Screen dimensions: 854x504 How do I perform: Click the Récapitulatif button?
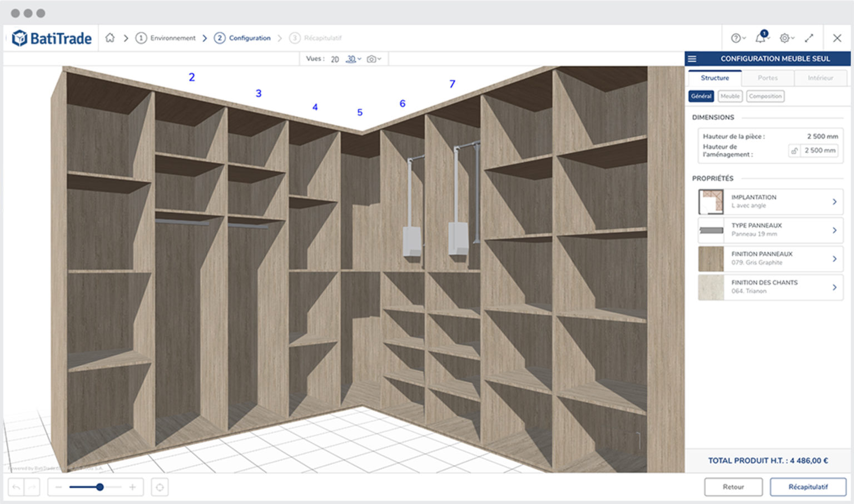(x=808, y=487)
